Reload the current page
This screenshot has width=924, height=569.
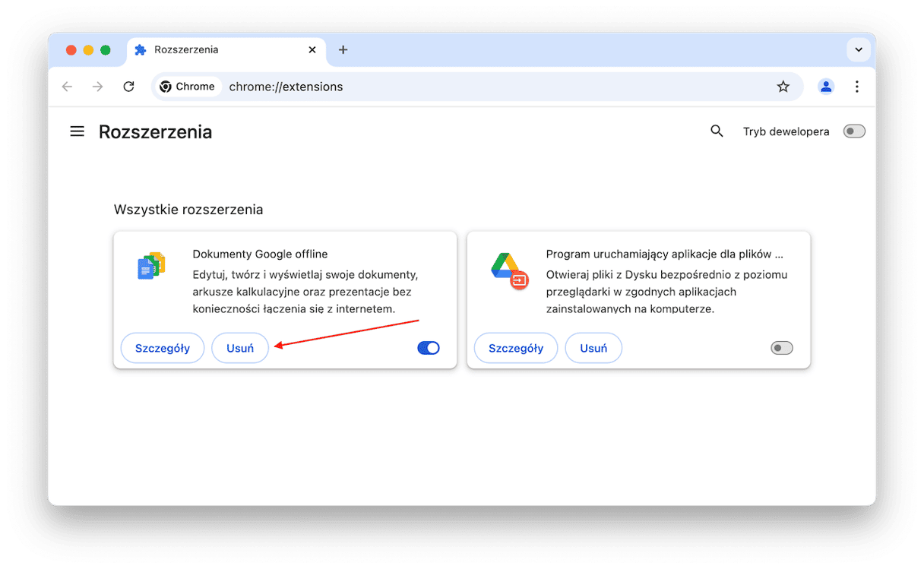tap(128, 87)
